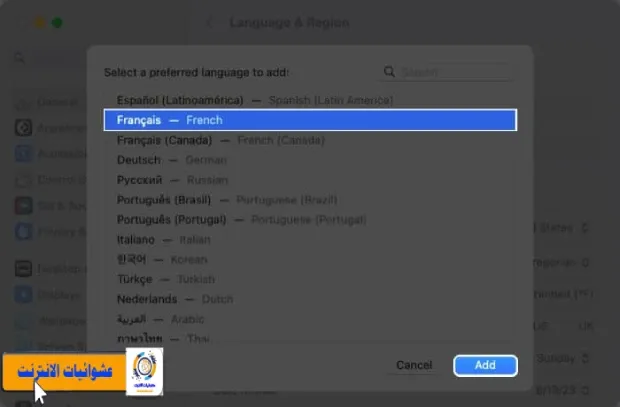Click the magnifier icon in language search
The width and height of the screenshot is (620, 407).
coord(389,72)
